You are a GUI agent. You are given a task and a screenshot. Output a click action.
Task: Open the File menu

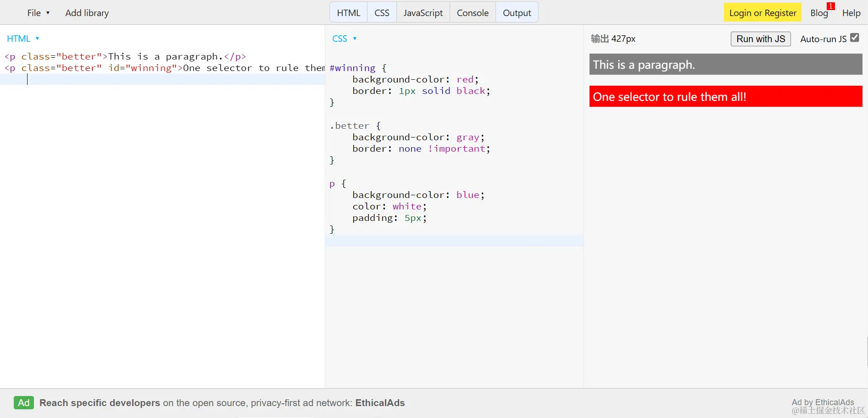[x=38, y=13]
